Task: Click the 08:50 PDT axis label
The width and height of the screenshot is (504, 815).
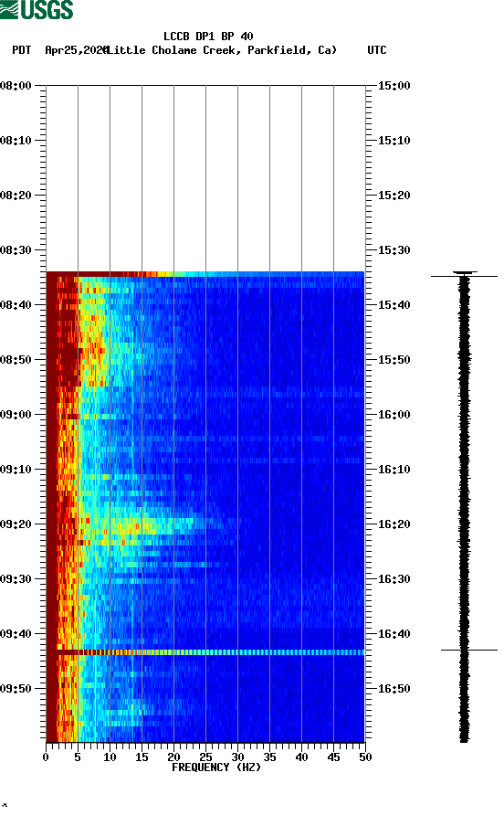Action: pyautogui.click(x=16, y=360)
